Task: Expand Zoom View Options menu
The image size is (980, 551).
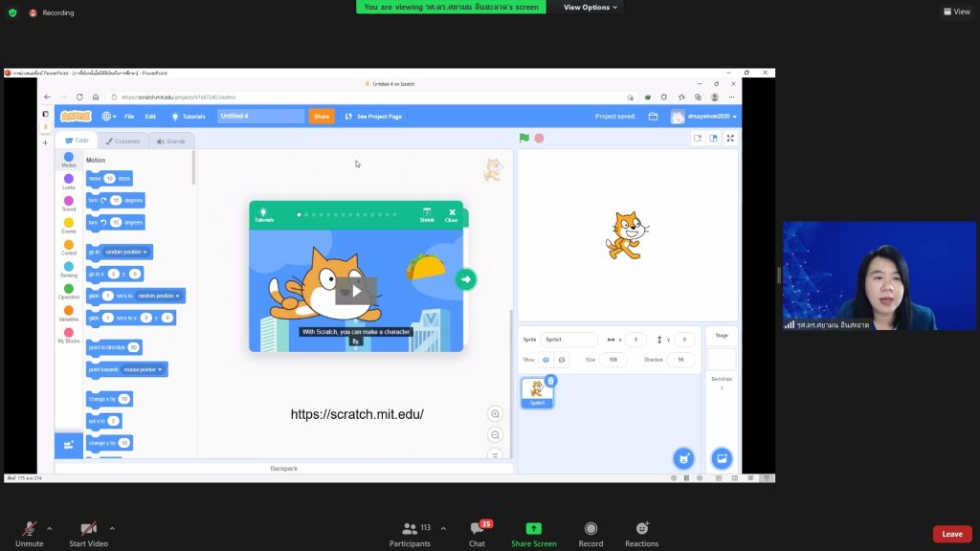Action: (590, 7)
